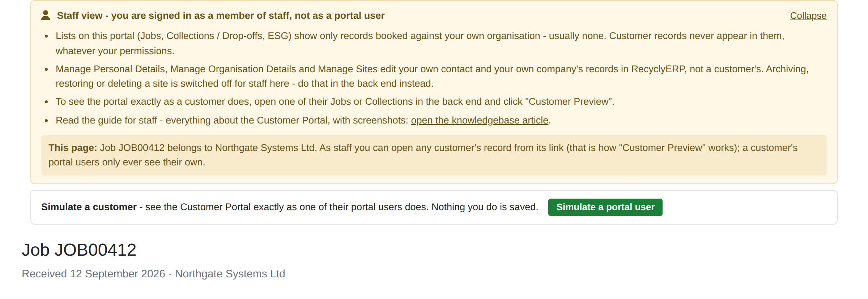This screenshot has width=868, height=299.
Task: Click the Simulate a portal user button
Action: click(605, 207)
